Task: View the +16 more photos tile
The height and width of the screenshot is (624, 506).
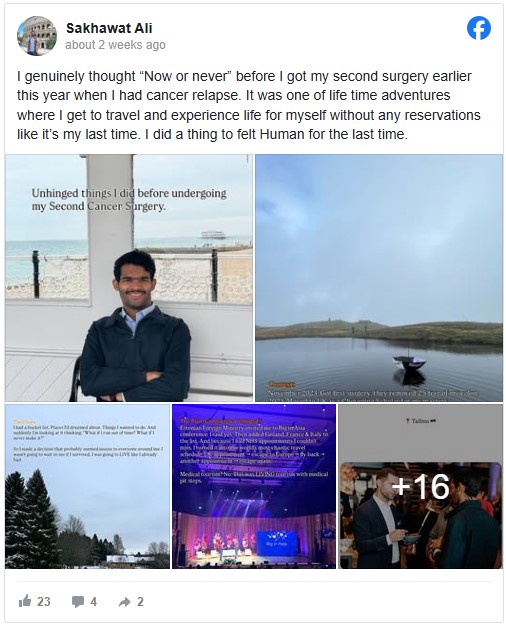Action: [420, 486]
